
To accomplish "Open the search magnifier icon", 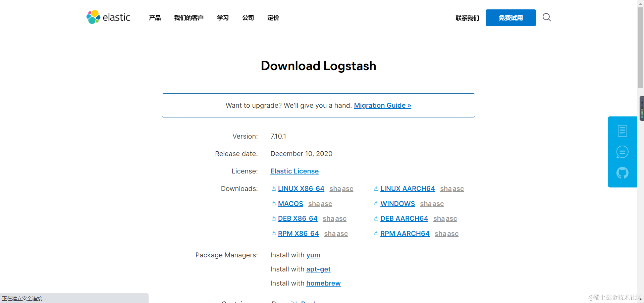I will pos(547,17).
